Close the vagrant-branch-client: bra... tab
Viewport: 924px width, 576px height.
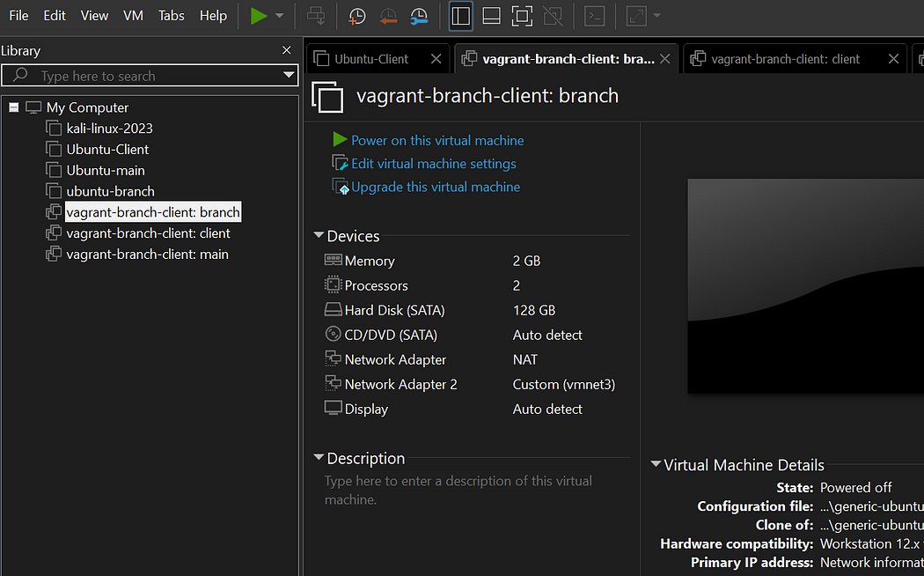click(x=665, y=59)
